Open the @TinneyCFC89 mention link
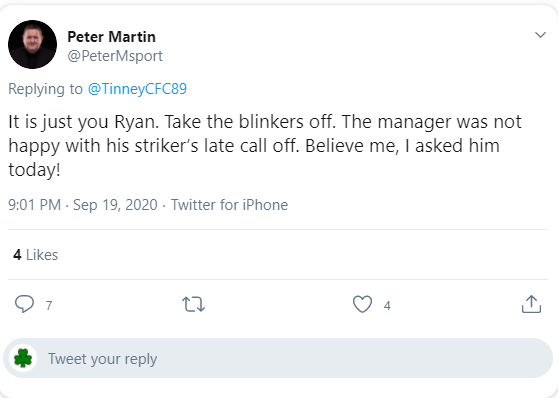The height and width of the screenshot is (398, 558). (137, 89)
